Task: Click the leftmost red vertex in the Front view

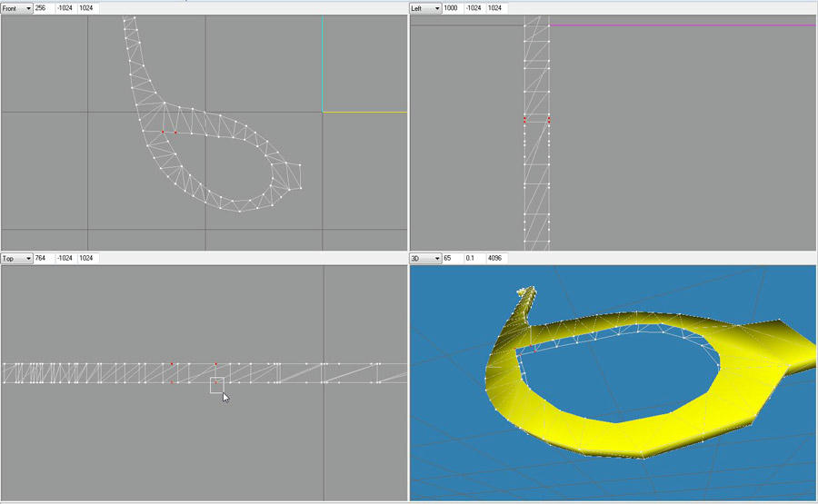Action: pyautogui.click(x=163, y=133)
